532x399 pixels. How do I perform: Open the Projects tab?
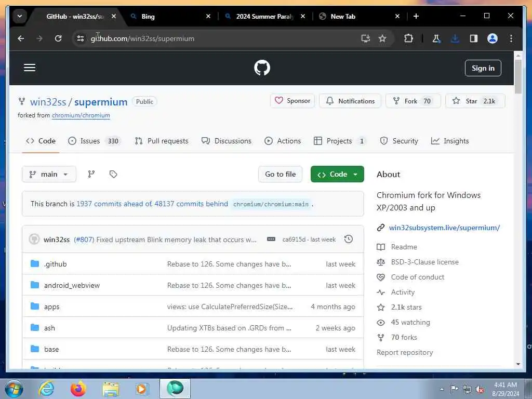[x=339, y=141]
